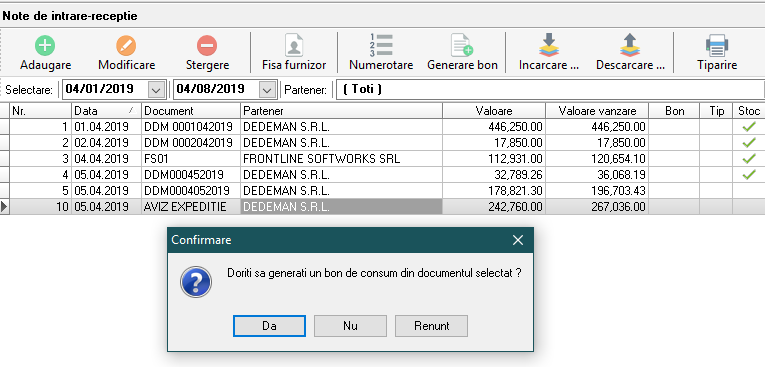
Task: Sort by Valoare vanzare column header
Action: [597, 111]
